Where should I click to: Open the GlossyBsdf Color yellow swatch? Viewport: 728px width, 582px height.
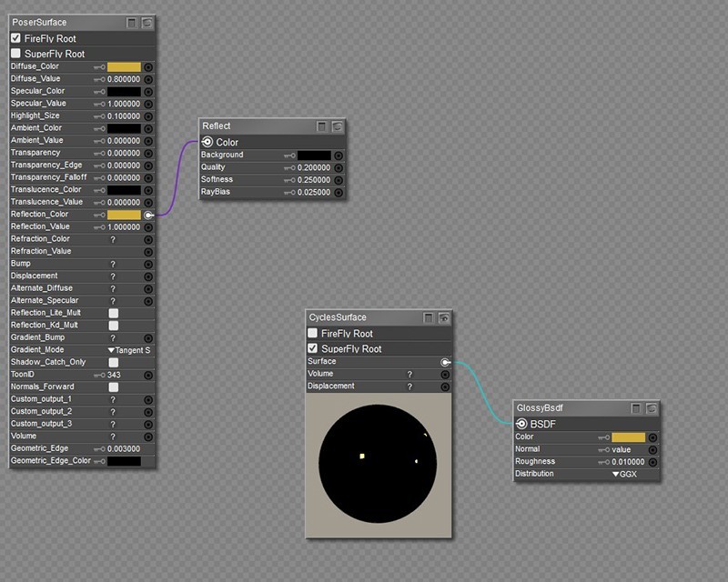tap(628, 437)
